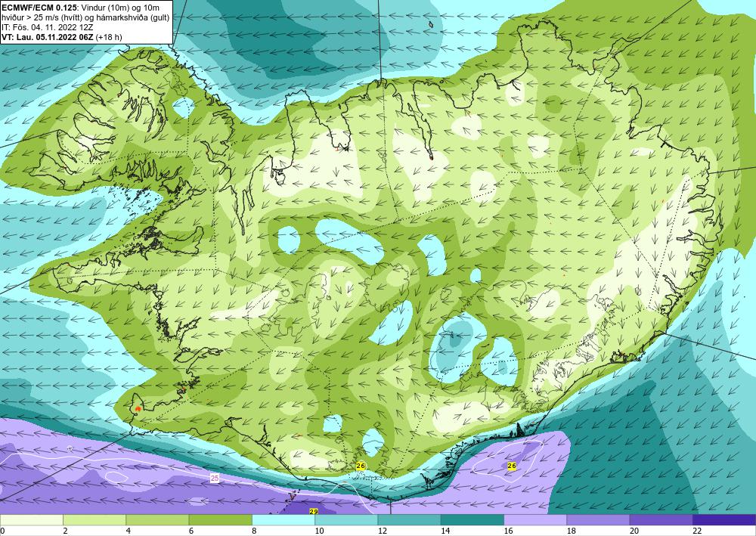
Task: Click the 18–20 m/s purple legend swatch
Action: tap(598, 520)
